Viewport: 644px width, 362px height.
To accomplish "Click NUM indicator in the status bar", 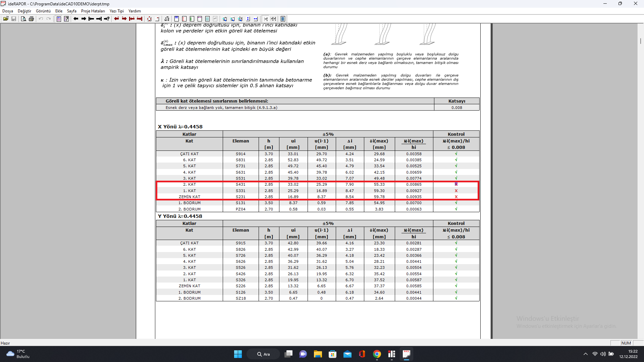I will [x=626, y=343].
